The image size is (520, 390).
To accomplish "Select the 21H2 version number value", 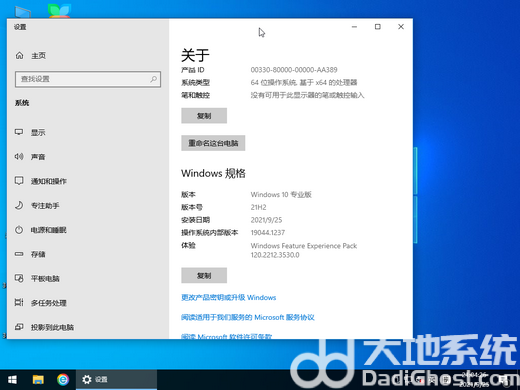I will pyautogui.click(x=258, y=207).
